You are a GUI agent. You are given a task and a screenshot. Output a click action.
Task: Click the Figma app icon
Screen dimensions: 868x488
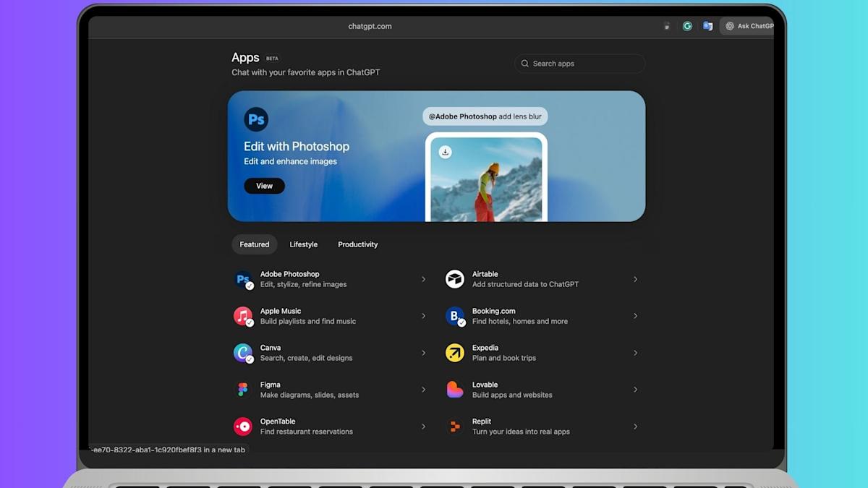pyautogui.click(x=243, y=390)
